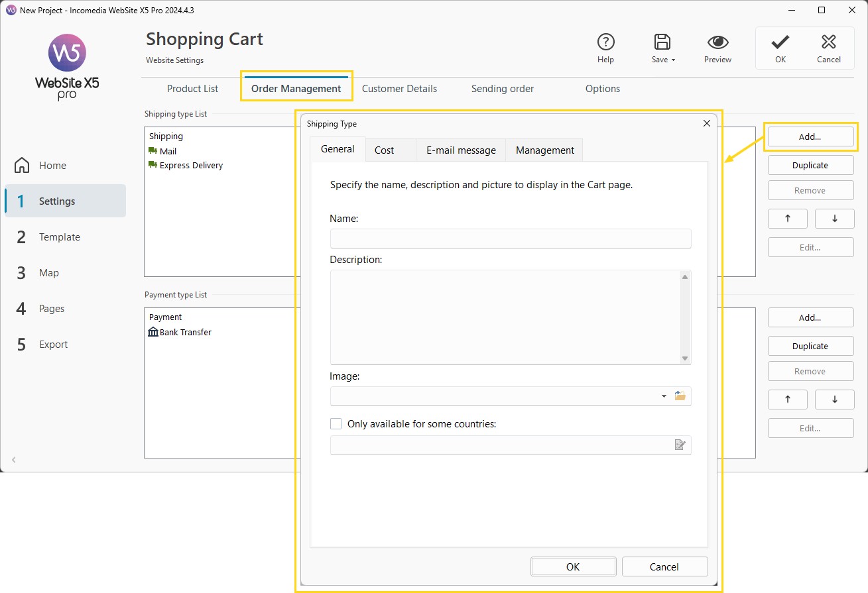Screen dimensions: 868x593
Task: Select Bank Transfer payment item
Action: point(180,332)
